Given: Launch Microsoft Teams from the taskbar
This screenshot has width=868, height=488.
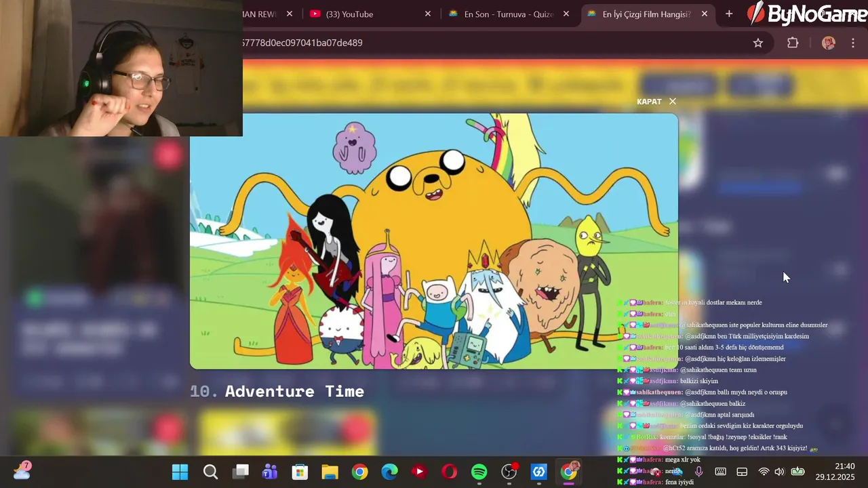Looking at the screenshot, I should (270, 472).
